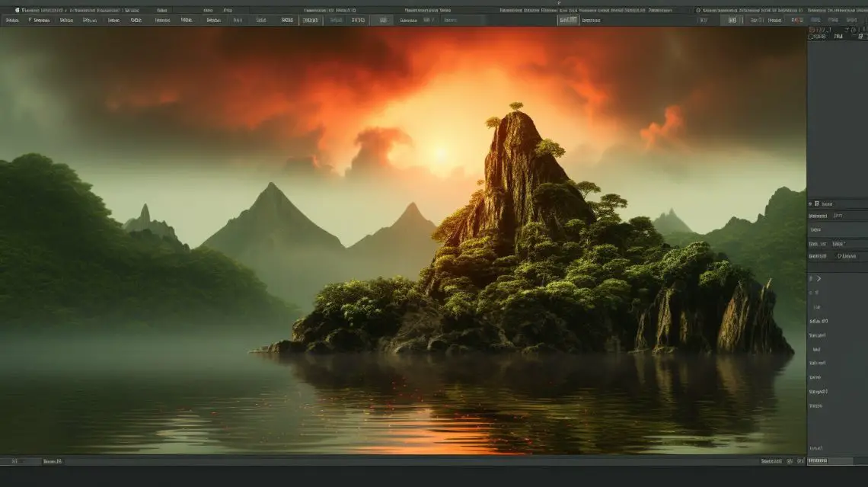Viewport: 868px width, 487px height.
Task: Click the bold B icon in right panel
Action: click(816, 204)
